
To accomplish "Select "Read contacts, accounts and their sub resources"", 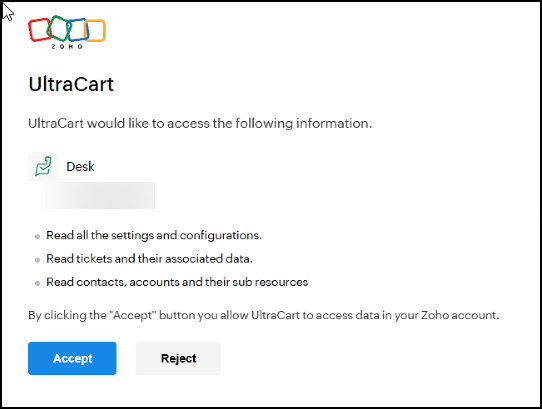I will pyautogui.click(x=177, y=282).
